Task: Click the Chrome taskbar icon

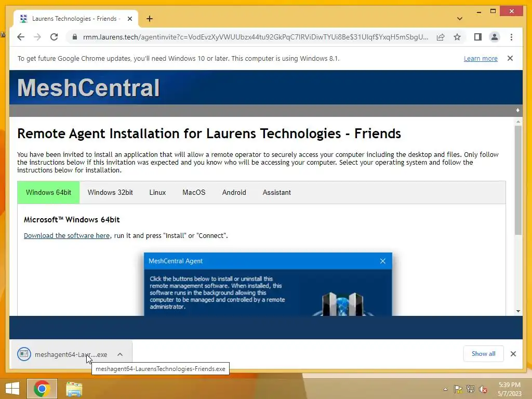Action: [x=42, y=389]
